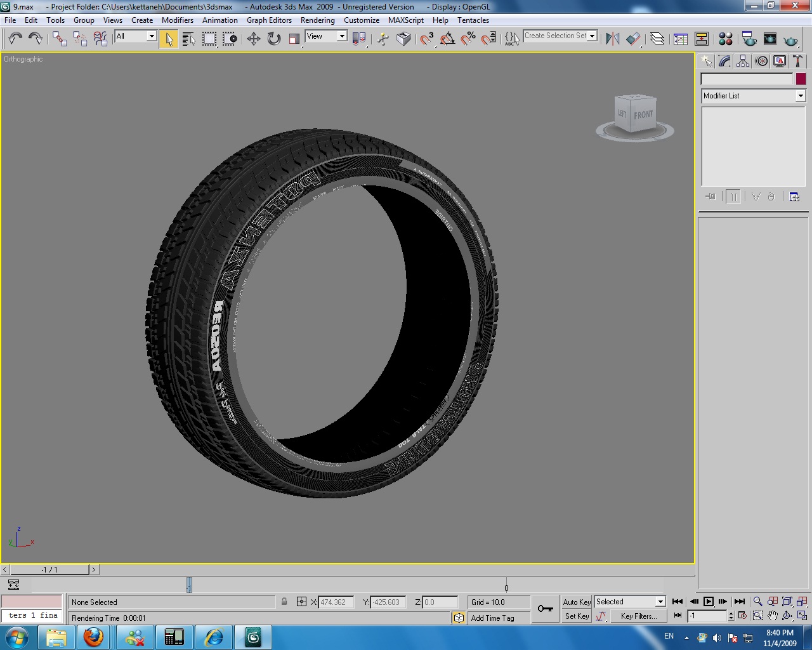Open Edit Named Selection Sets icon
The height and width of the screenshot is (650, 812).
click(x=512, y=39)
